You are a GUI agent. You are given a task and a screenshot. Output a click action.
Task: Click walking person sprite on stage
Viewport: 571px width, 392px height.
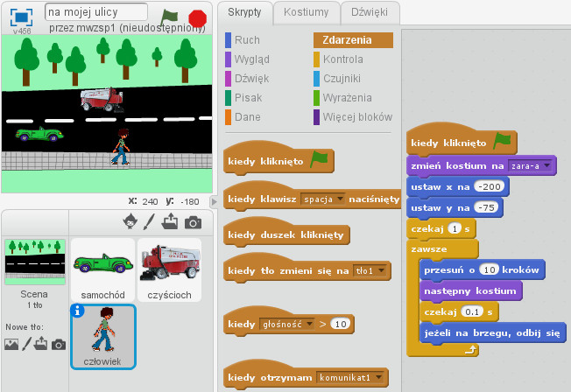[x=121, y=147]
